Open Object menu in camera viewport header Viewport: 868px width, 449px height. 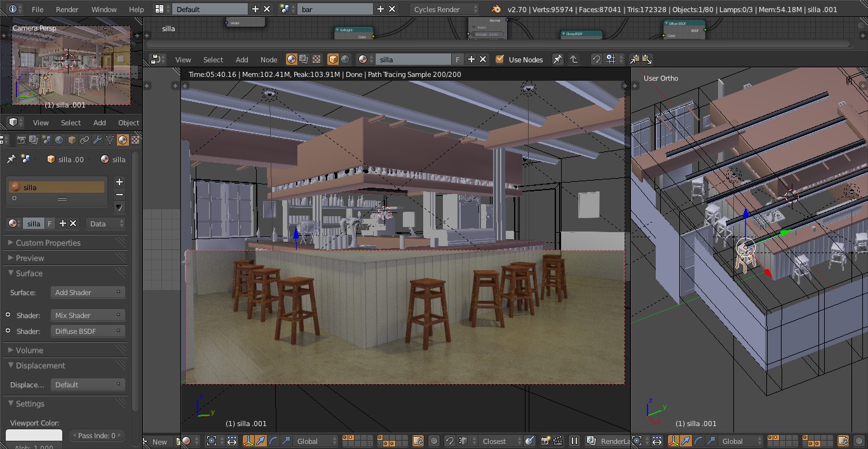[128, 122]
